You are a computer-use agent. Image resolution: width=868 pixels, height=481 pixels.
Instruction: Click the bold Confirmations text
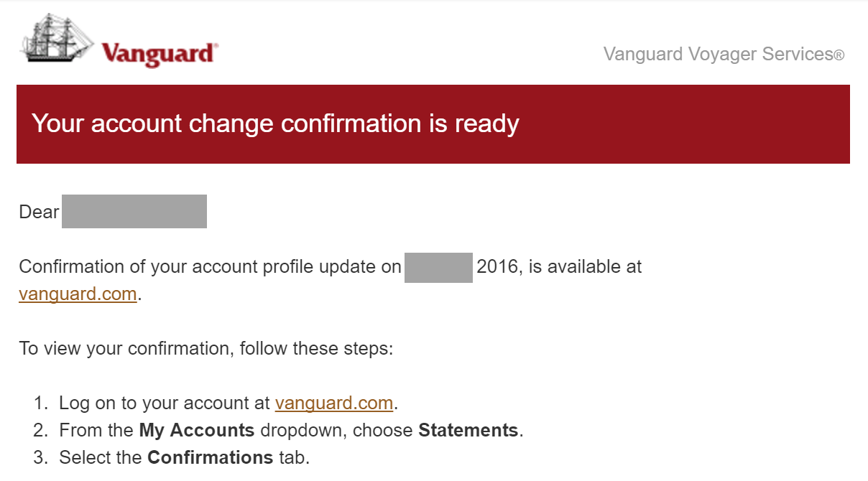point(210,457)
